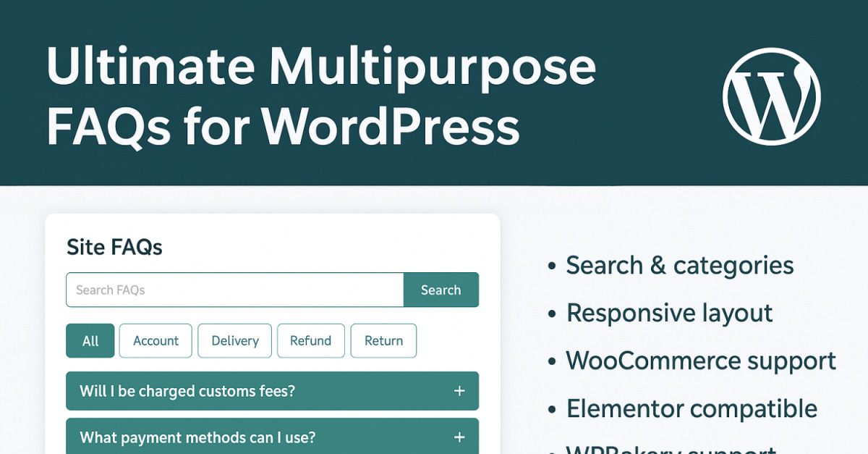Expand "What payment methods can I use?" text
This screenshot has height=454, width=868.
197,437
